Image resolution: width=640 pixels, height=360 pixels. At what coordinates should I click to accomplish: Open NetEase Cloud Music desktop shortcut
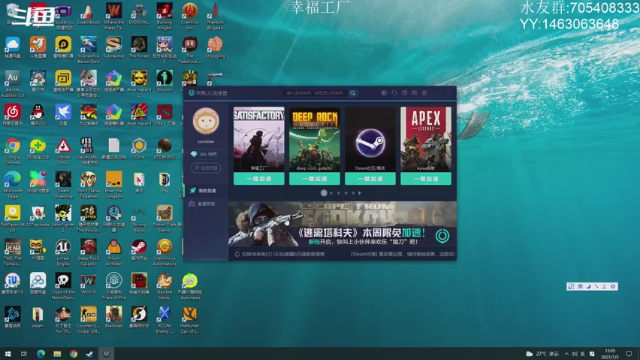(x=13, y=115)
